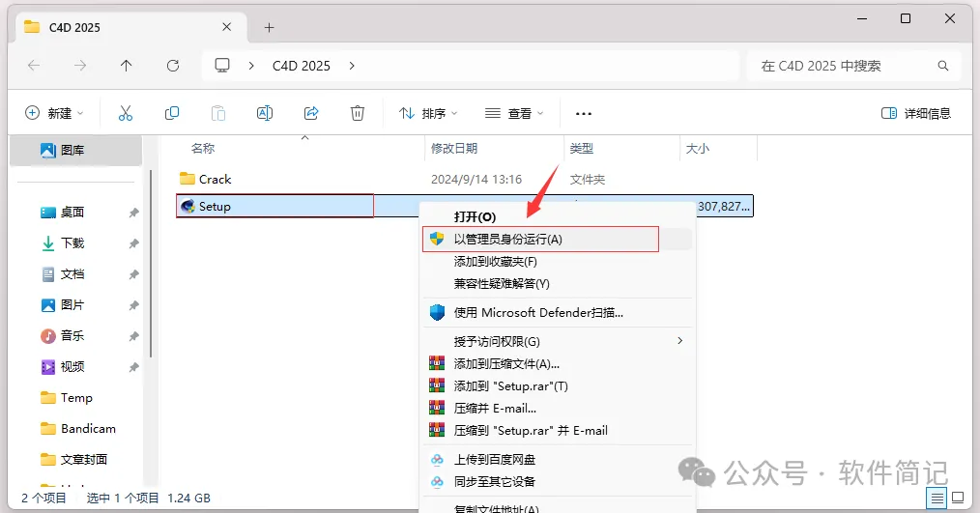This screenshot has height=513, width=980.
Task: Go back with the left arrow
Action: point(34,65)
